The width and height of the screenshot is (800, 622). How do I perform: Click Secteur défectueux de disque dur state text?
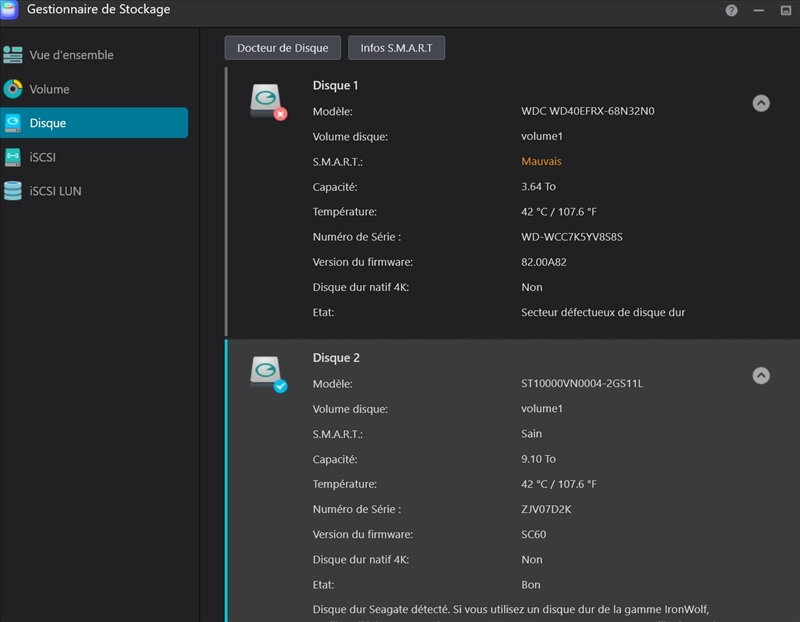[x=602, y=312]
